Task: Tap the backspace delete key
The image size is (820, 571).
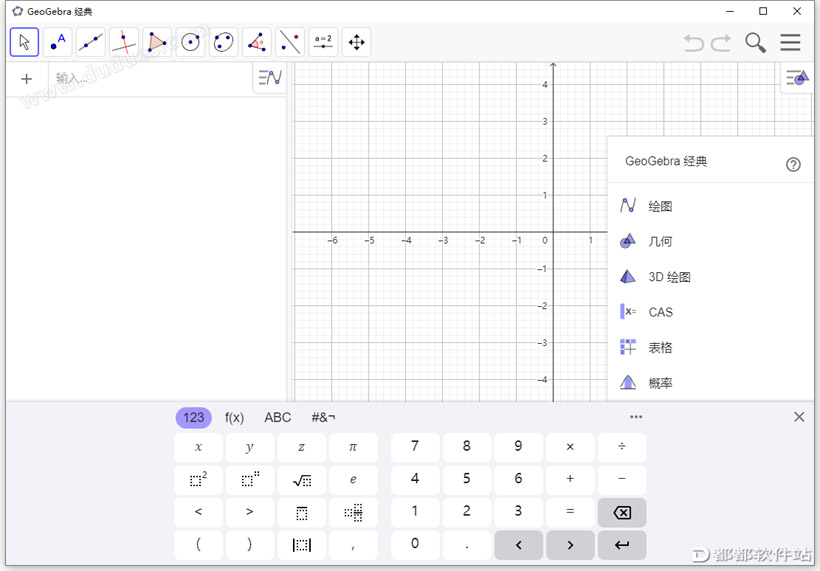Action: click(622, 512)
